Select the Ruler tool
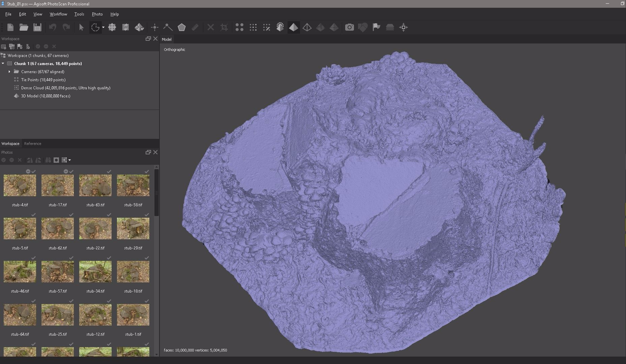Screen dimensions: 626x364 tap(195, 27)
